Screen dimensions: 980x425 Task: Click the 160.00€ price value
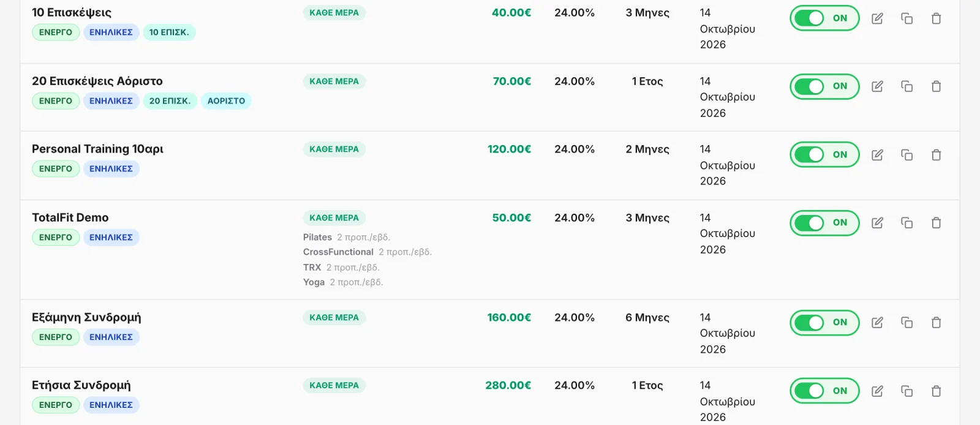(509, 317)
